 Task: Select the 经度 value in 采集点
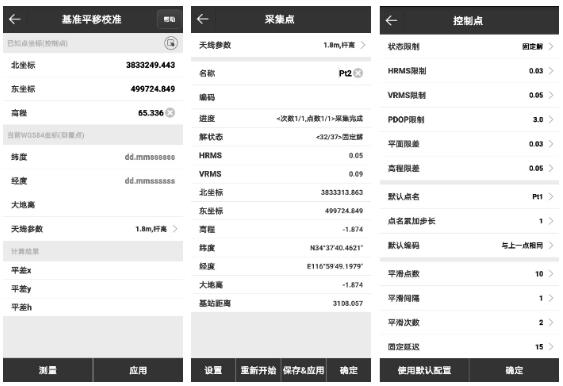tap(335, 266)
